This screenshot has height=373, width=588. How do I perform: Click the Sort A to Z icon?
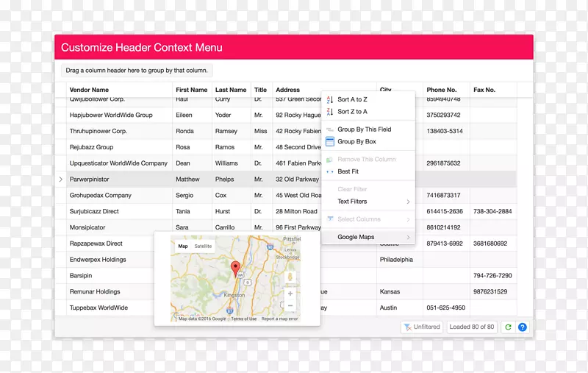(x=329, y=99)
